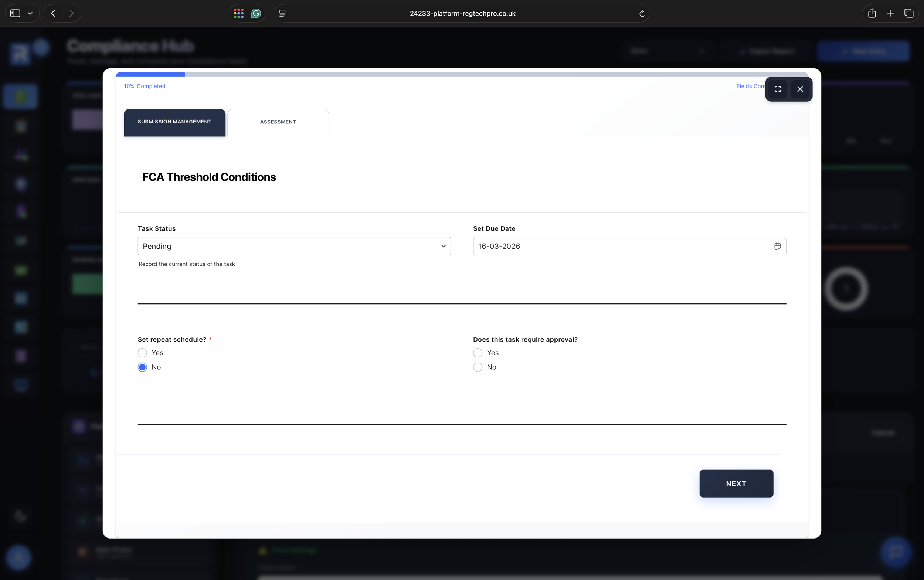Choose No for task requires approval

pos(478,367)
